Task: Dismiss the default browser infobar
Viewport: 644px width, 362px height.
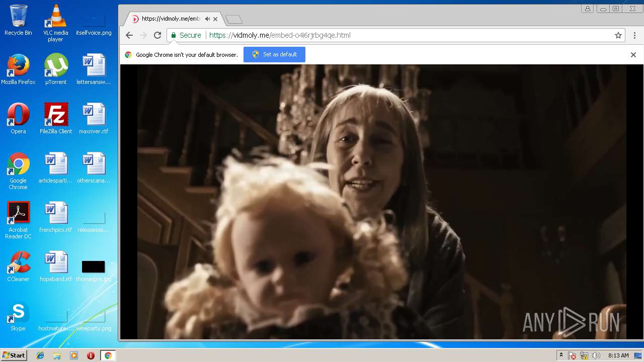Action: pyautogui.click(x=633, y=55)
